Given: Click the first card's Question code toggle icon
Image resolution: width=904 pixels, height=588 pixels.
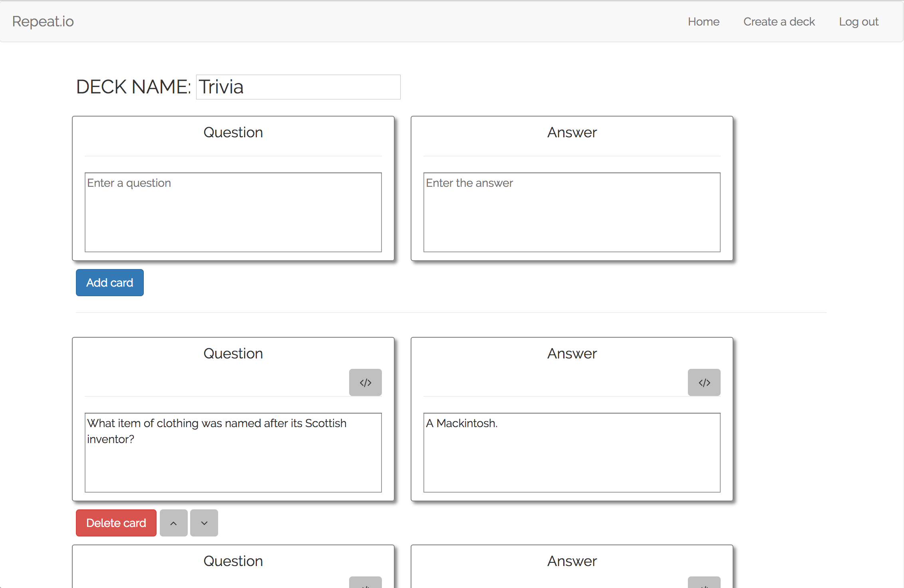Looking at the screenshot, I should (365, 382).
